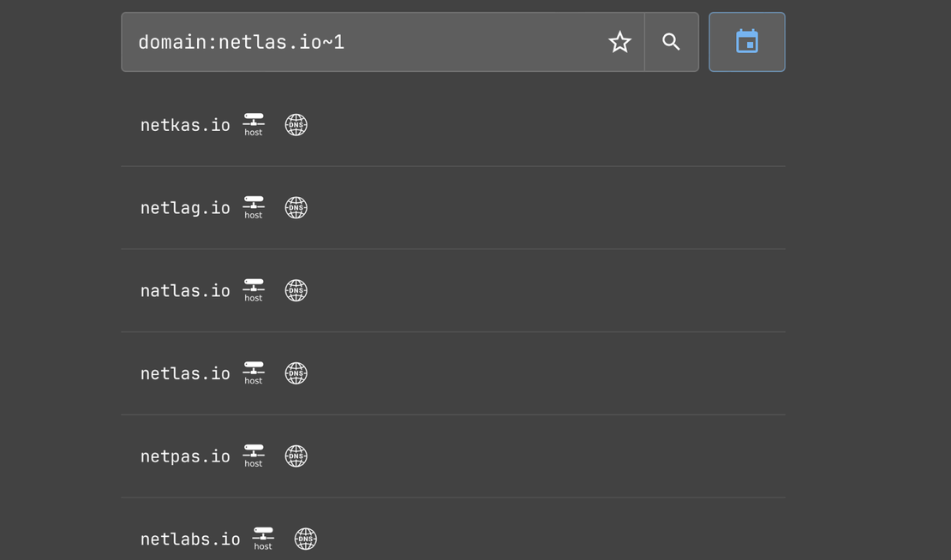Open the netpas.io domain result

pyautogui.click(x=185, y=456)
